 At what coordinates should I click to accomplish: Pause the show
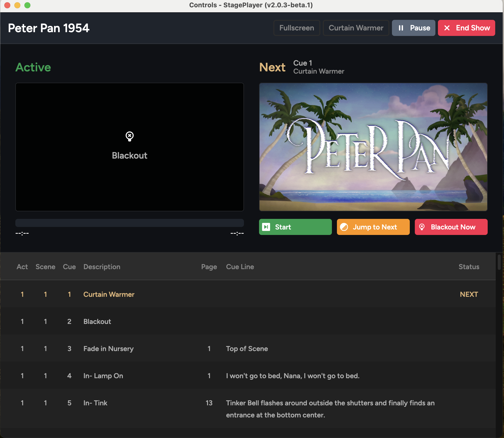coord(414,28)
